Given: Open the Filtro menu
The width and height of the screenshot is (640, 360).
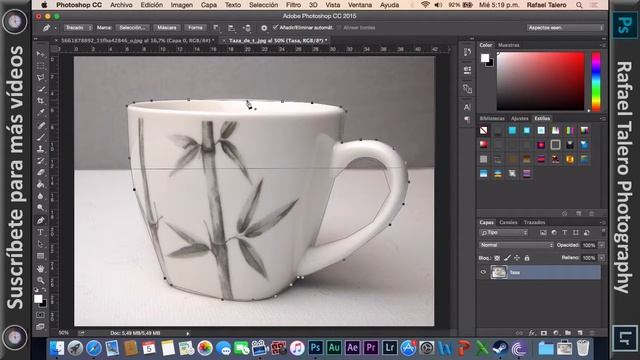Looking at the screenshot, I should click(293, 5).
